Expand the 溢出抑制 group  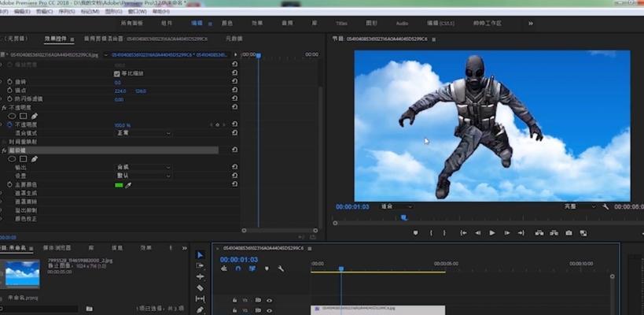tap(2, 210)
